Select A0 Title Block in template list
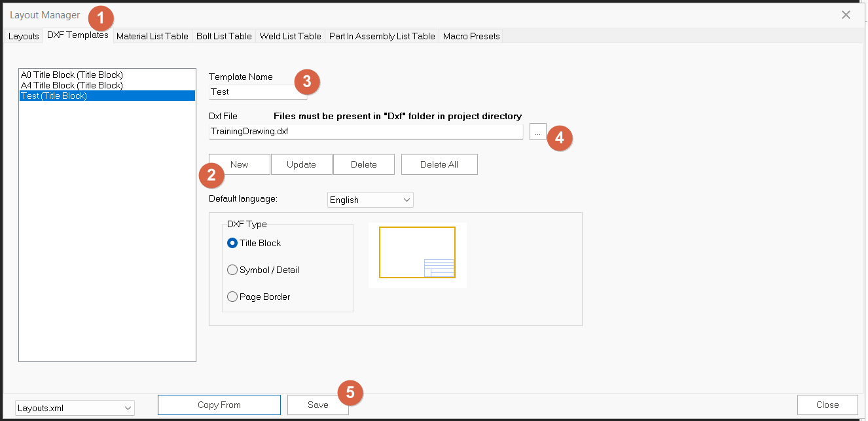868x421 pixels. click(x=72, y=75)
